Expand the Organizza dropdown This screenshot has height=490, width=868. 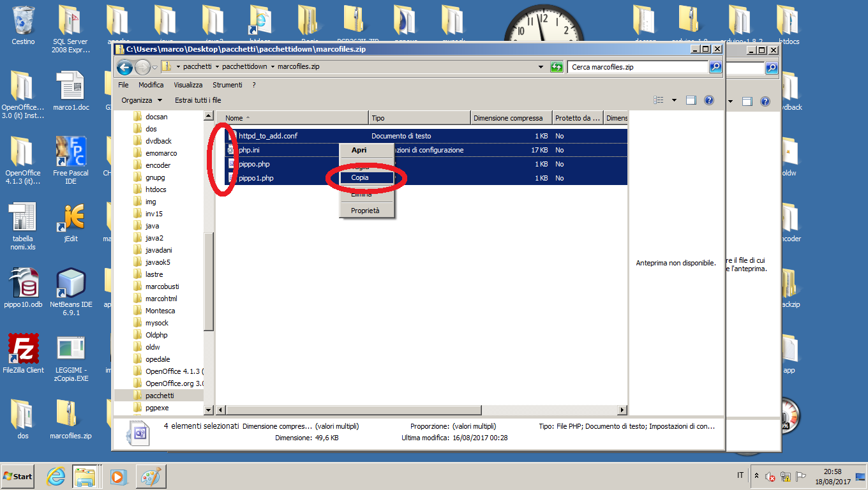pyautogui.click(x=142, y=100)
